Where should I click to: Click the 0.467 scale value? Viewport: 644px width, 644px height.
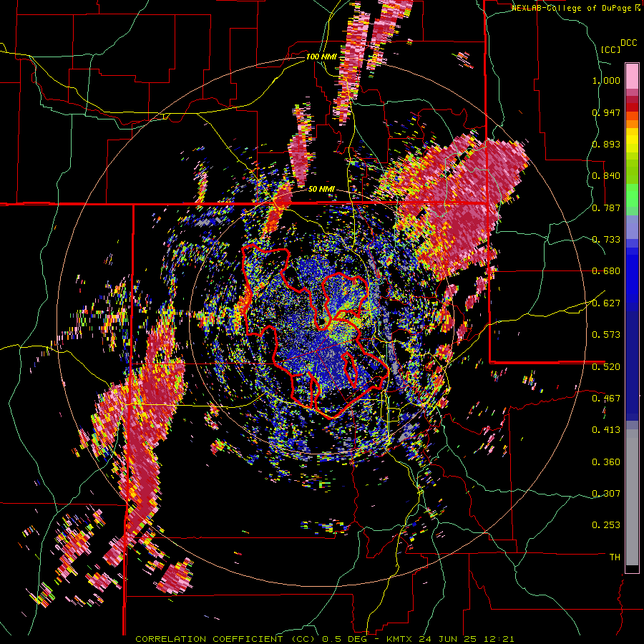click(606, 398)
